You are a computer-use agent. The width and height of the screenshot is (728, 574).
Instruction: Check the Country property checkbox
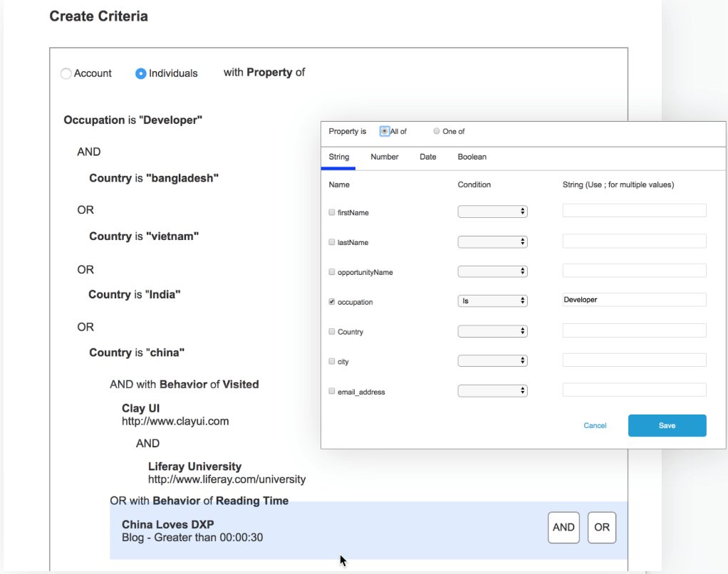pos(331,331)
